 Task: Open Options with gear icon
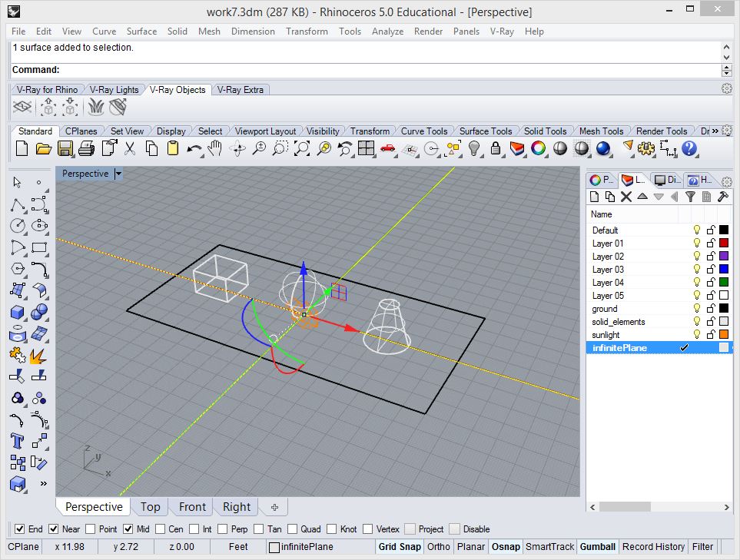(646, 149)
